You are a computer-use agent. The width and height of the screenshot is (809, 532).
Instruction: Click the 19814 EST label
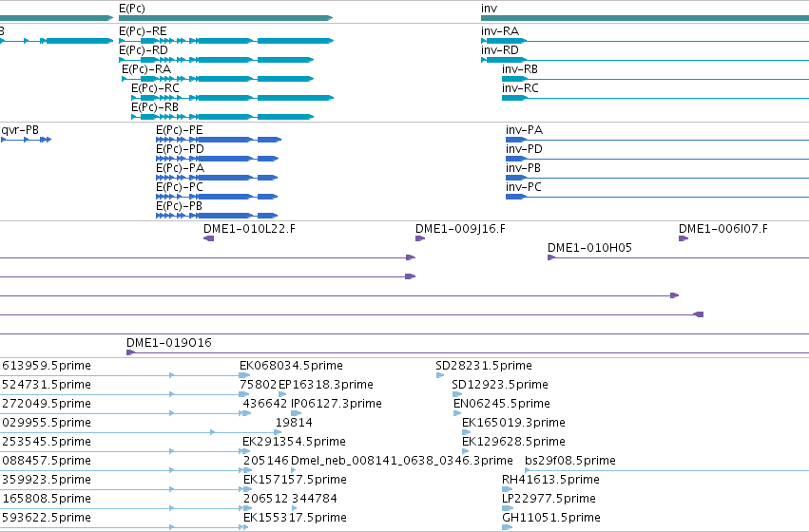(x=294, y=424)
